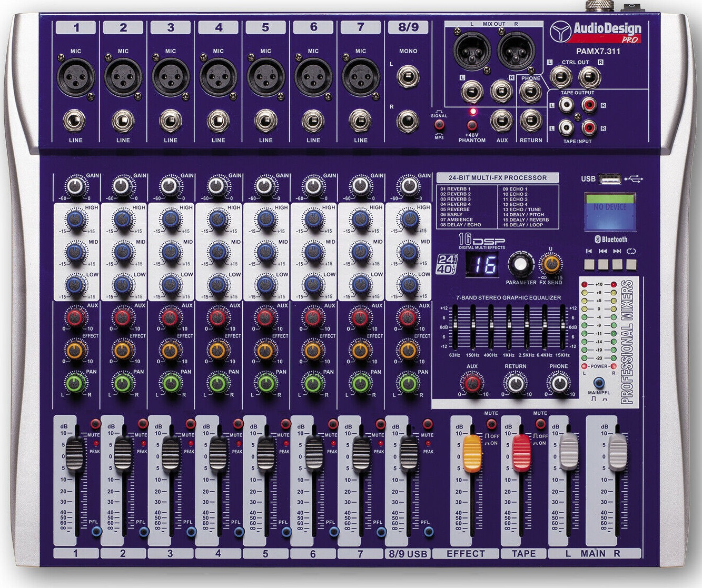Image resolution: width=702 pixels, height=588 pixels.
Task: Click the '16 DELAY / LOOP' effect entry
Action: 523,225
